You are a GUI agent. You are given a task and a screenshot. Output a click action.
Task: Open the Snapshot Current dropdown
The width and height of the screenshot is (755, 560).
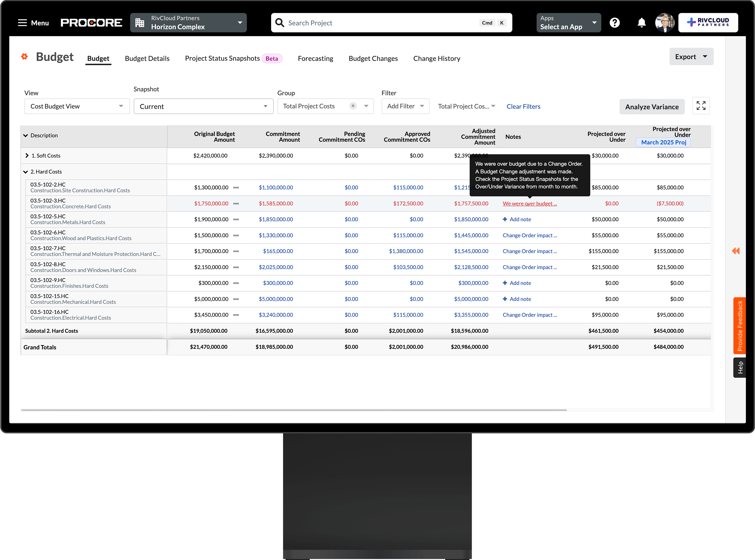coord(203,106)
